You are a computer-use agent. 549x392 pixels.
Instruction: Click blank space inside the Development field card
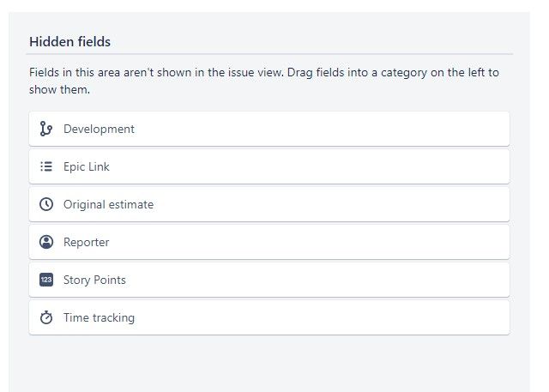315,129
